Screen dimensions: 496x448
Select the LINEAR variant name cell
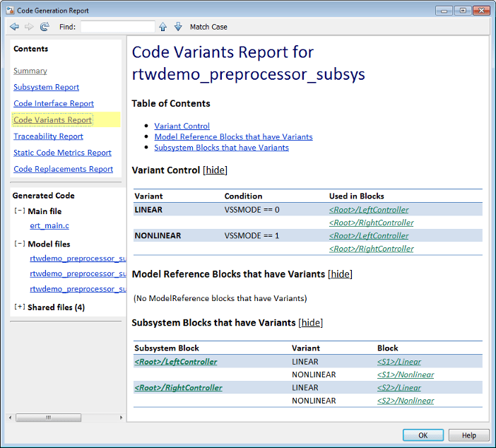click(x=148, y=210)
